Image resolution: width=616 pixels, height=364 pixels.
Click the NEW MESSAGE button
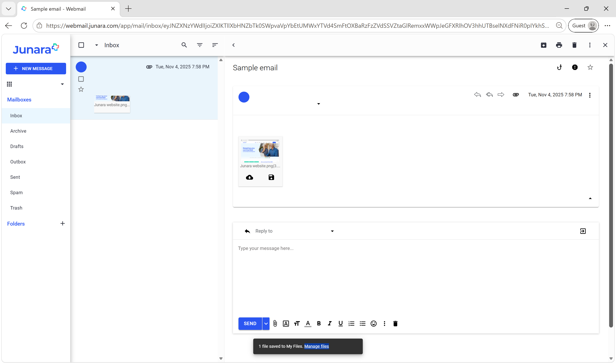[x=36, y=68]
